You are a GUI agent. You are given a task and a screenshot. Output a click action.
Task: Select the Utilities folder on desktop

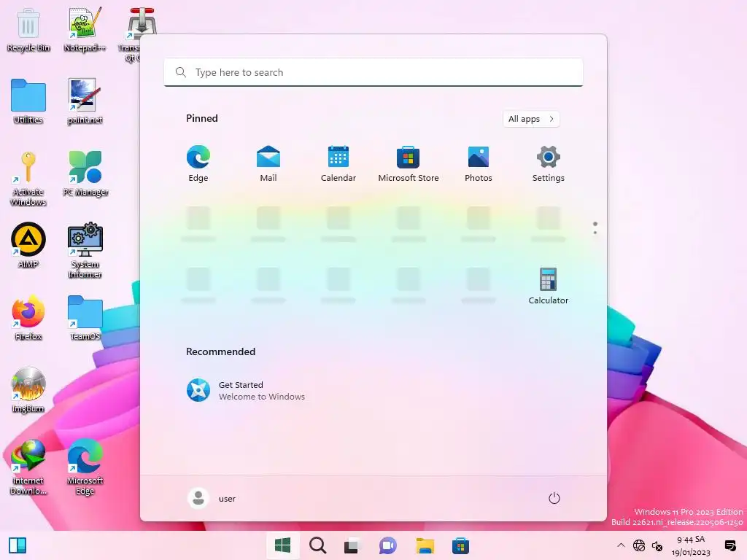[28, 101]
